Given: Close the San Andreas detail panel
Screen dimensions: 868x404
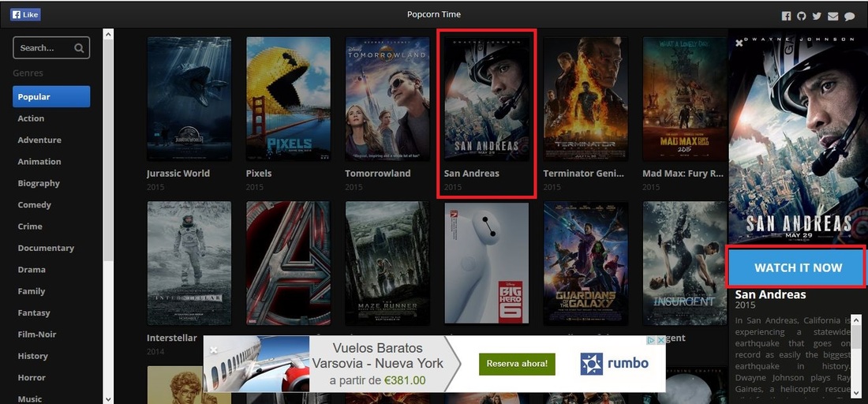Looking at the screenshot, I should click(x=739, y=43).
